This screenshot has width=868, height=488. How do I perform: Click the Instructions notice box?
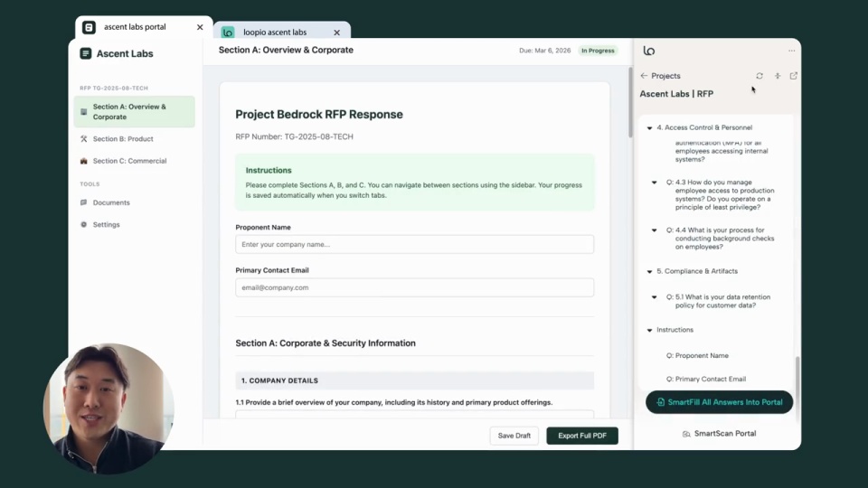click(x=415, y=183)
